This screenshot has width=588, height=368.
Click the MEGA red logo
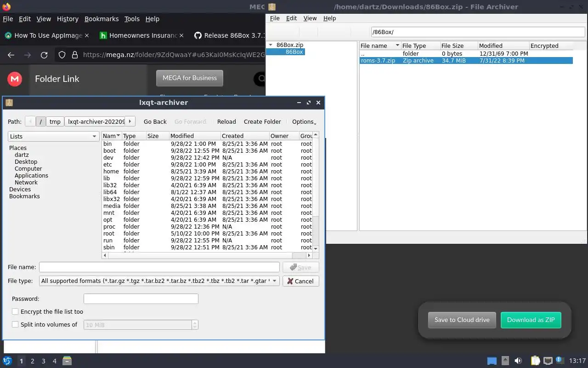15,79
